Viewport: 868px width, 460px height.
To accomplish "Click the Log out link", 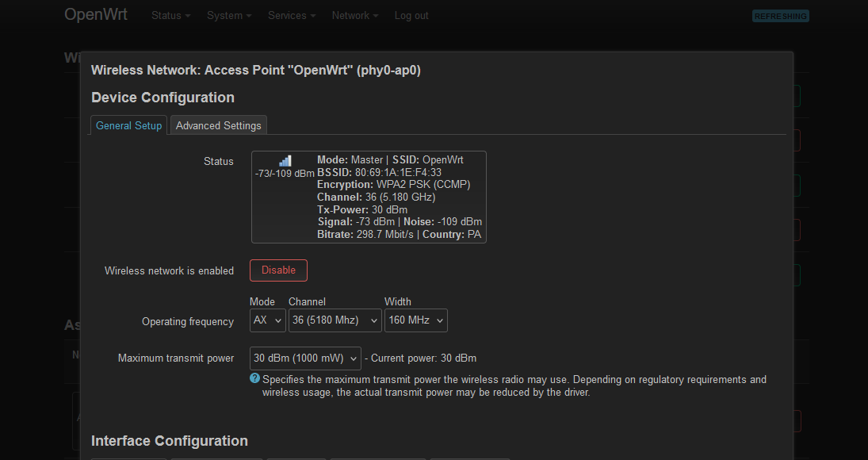I will (x=411, y=16).
